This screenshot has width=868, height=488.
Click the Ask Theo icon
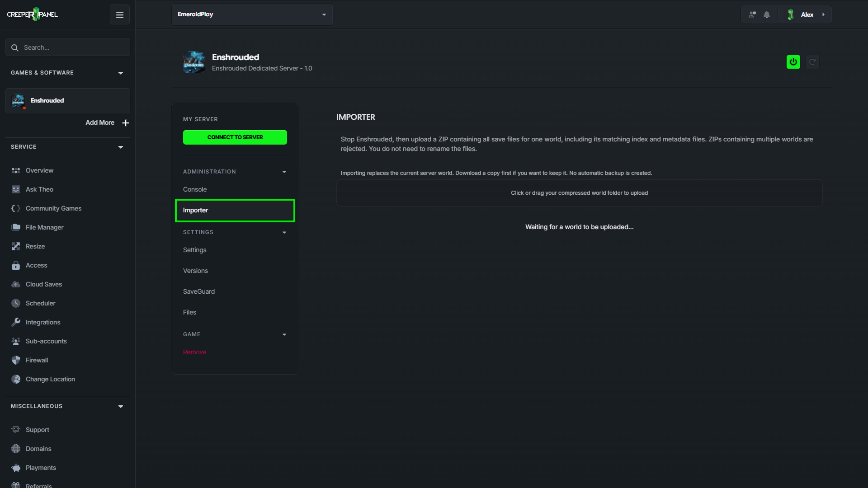pos(16,189)
